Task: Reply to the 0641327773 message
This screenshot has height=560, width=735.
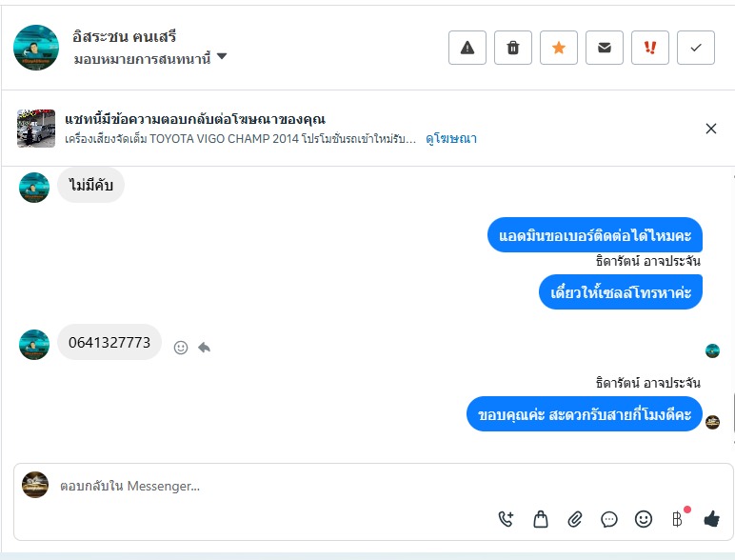Action: [x=204, y=348]
